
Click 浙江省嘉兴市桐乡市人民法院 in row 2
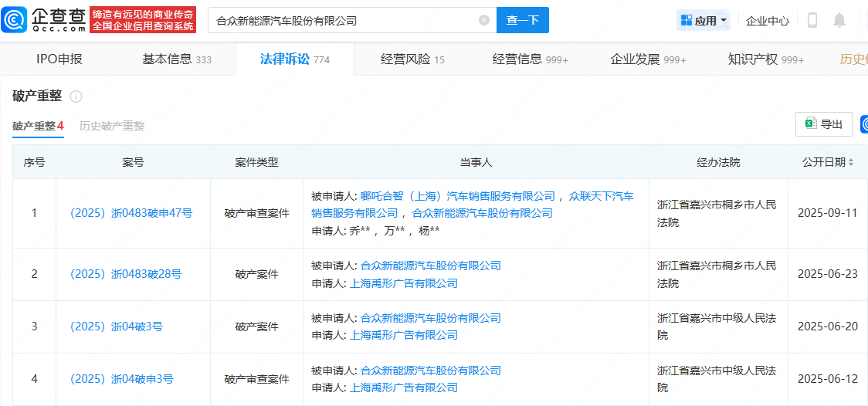tap(717, 274)
